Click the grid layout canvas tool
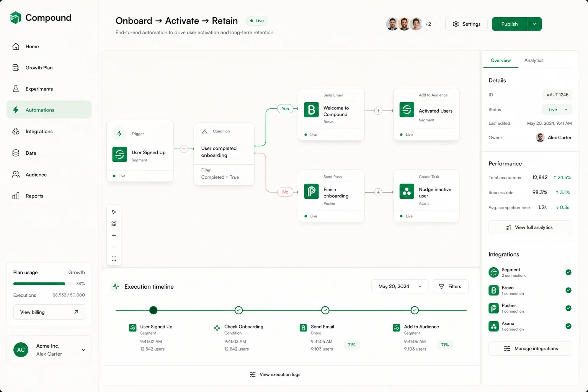Viewport: 588px width, 392px height. pyautogui.click(x=114, y=224)
